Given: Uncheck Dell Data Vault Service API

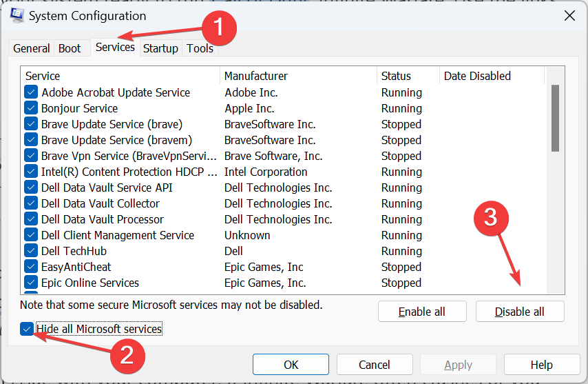Looking at the screenshot, I should 31,188.
